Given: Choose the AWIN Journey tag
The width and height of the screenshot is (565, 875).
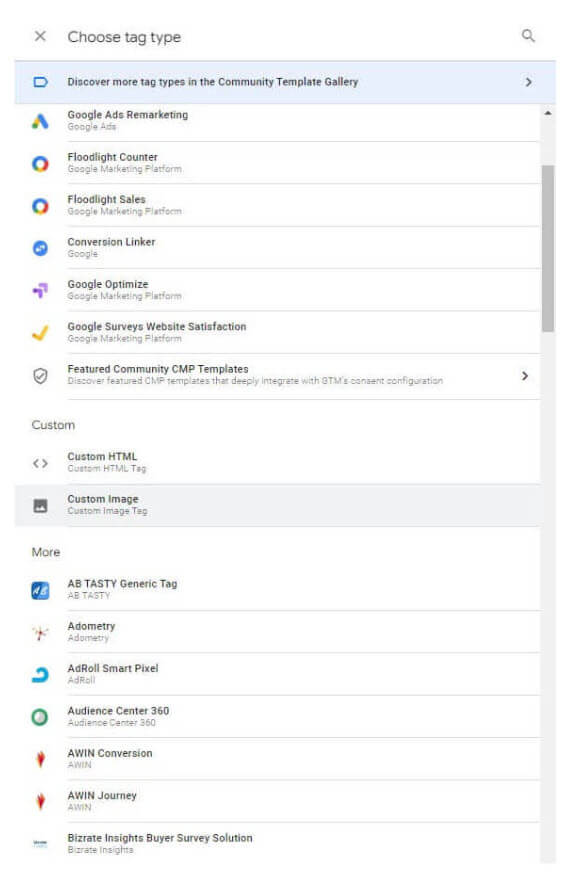Looking at the screenshot, I should 277,802.
